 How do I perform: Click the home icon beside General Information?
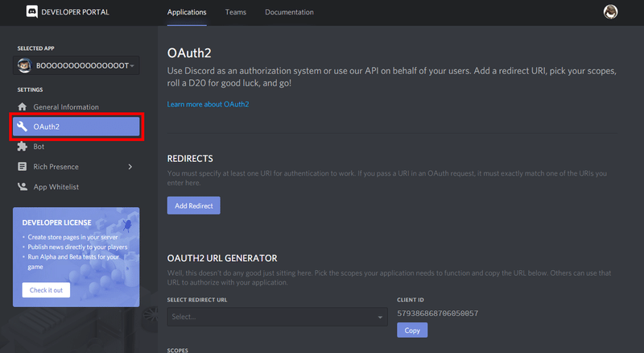coord(23,107)
